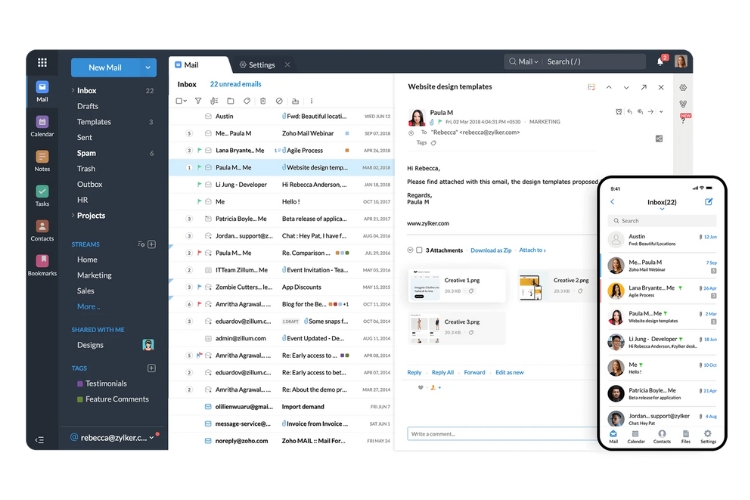The width and height of the screenshot is (750, 500).
Task: Open the apps grid launcher icon
Action: click(x=42, y=62)
